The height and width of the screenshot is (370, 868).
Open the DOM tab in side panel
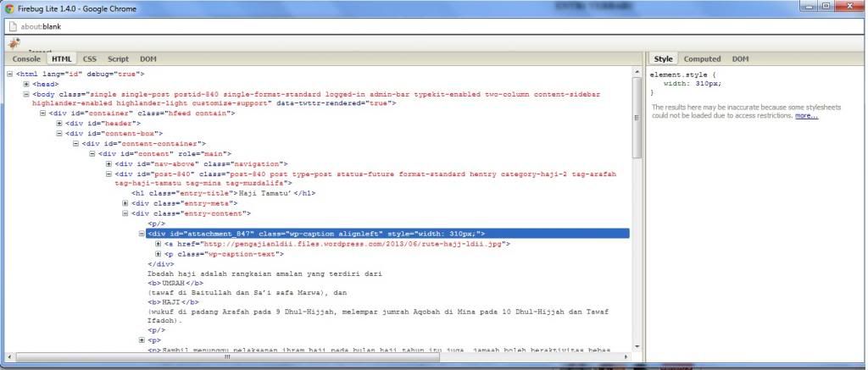click(x=740, y=59)
